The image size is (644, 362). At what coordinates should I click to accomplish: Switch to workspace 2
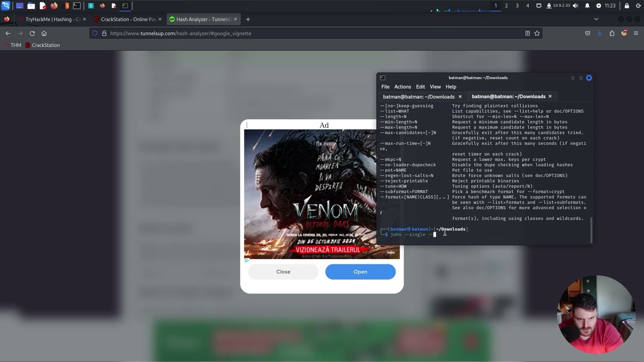pos(506,6)
